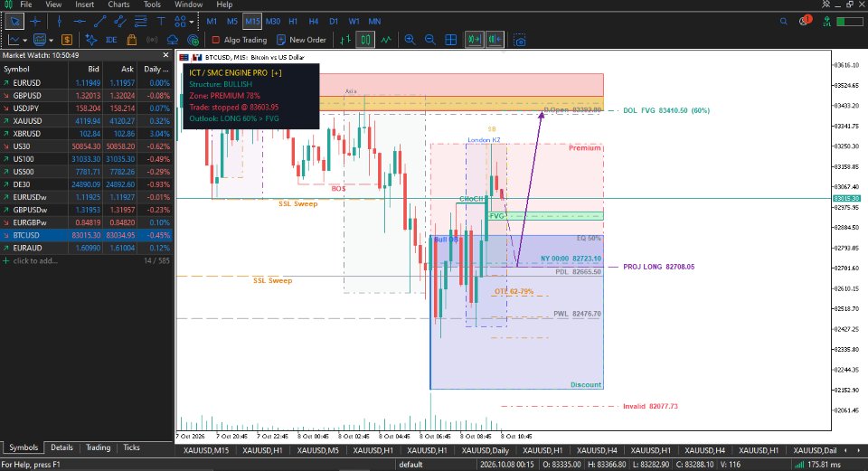This screenshot has width=868, height=471.
Task: Switch chart timeframe to M30
Action: [x=273, y=22]
